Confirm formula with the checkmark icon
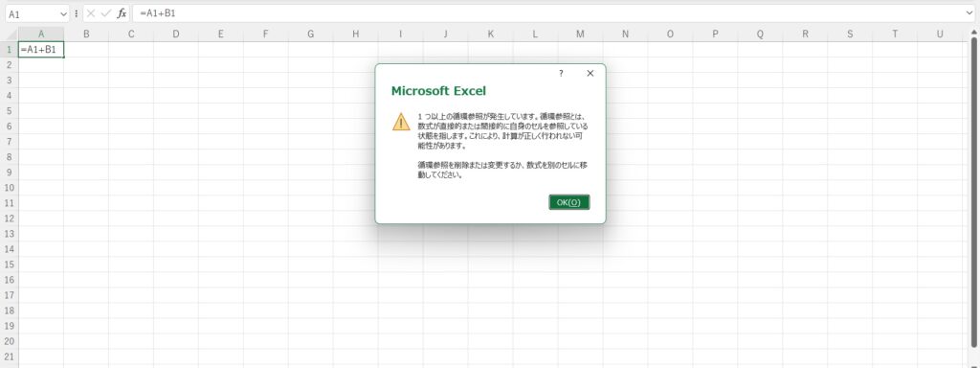This screenshot has height=368, width=980. [105, 13]
